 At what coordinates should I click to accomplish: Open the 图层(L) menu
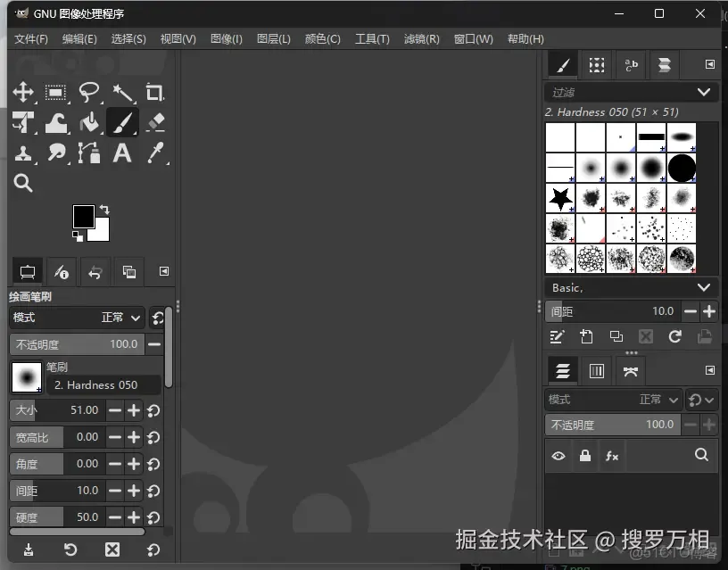coord(273,39)
